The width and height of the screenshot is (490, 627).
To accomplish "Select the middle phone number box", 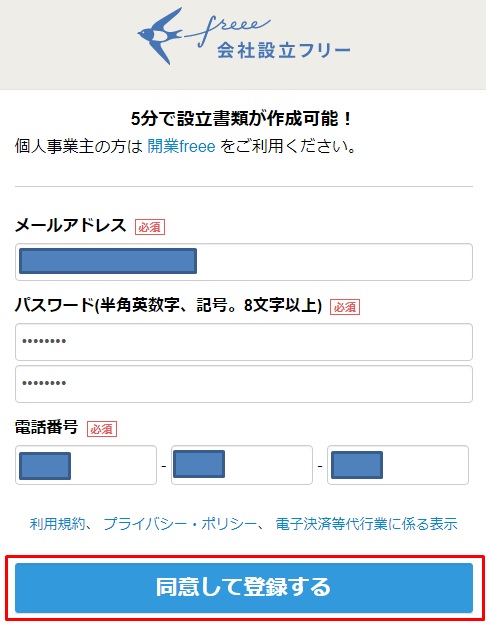I will 242,465.
